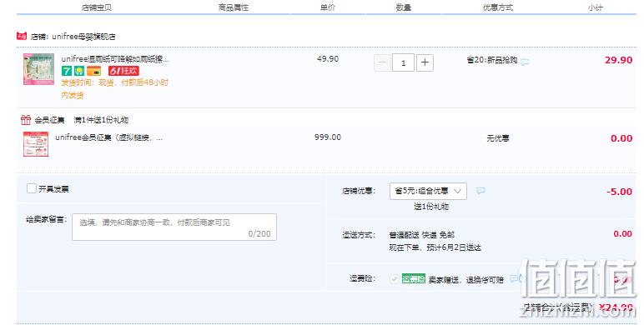Click the 普通配送 快递 免邮 shipping text
The width and height of the screenshot is (644, 325).
tap(422, 235)
